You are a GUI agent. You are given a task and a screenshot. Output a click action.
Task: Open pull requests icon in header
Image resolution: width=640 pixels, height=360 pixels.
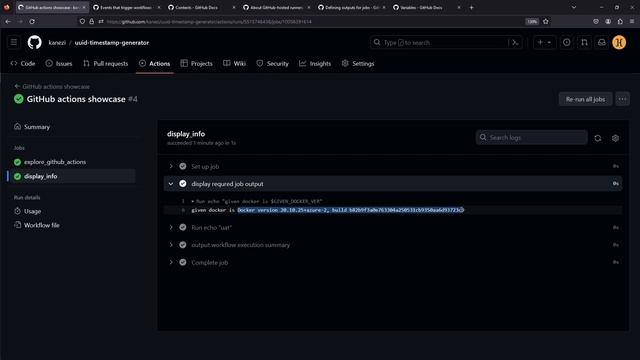[584, 42]
